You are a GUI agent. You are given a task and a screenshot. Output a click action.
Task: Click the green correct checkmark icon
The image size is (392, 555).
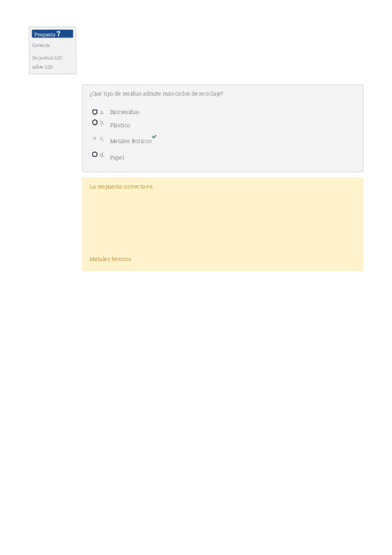click(154, 137)
